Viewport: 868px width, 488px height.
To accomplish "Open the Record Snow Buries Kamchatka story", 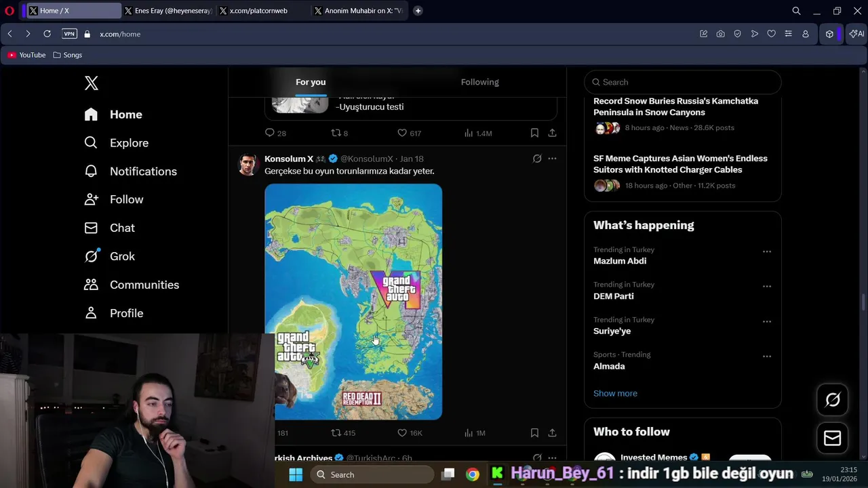I will (x=683, y=115).
